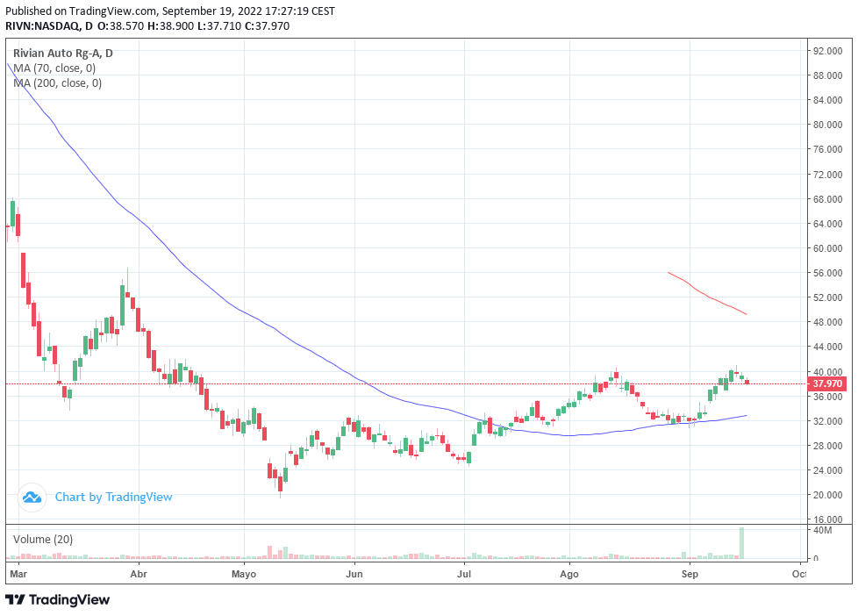This screenshot has width=858, height=616.
Task: Click the 'Oct' date axis label
Action: [799, 575]
